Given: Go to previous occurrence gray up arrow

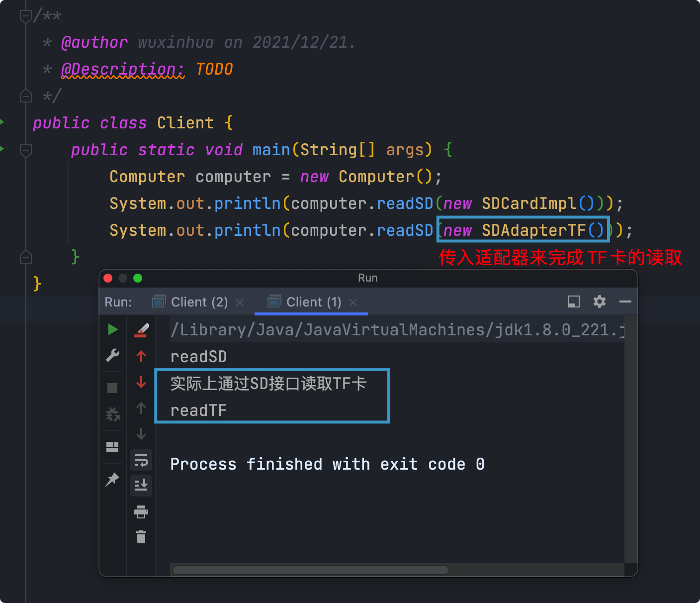Looking at the screenshot, I should (141, 408).
